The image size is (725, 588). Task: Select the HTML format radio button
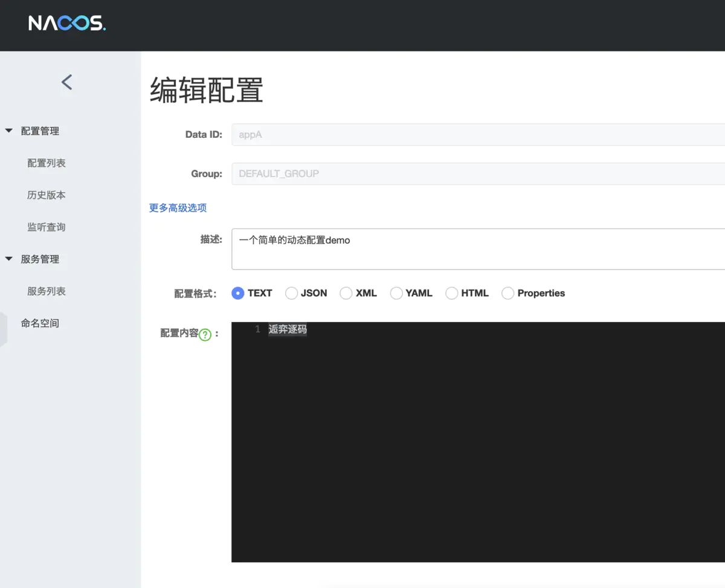click(452, 293)
